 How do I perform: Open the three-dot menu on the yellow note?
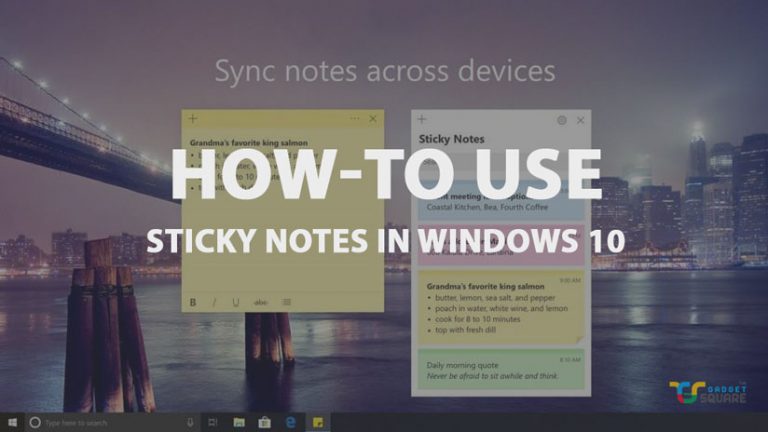pyautogui.click(x=355, y=119)
